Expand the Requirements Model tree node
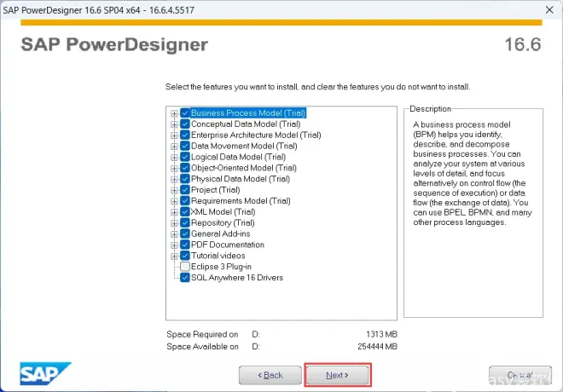This screenshot has width=563, height=392. coord(174,201)
